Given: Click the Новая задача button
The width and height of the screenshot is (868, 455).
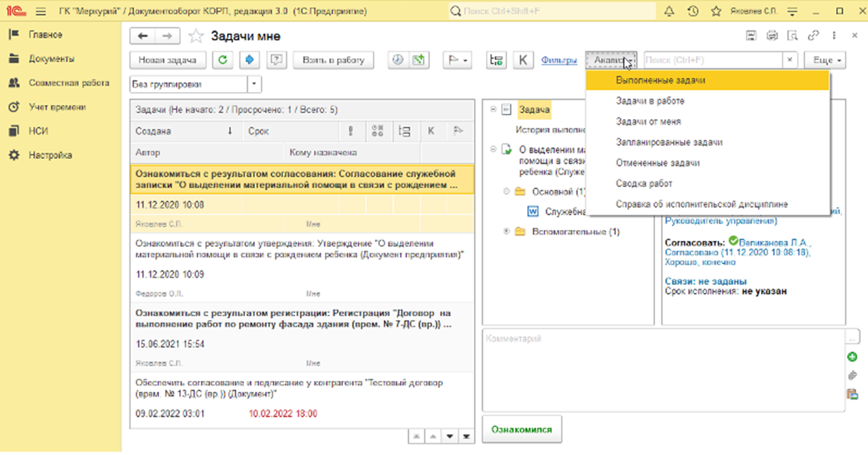Looking at the screenshot, I should 168,60.
